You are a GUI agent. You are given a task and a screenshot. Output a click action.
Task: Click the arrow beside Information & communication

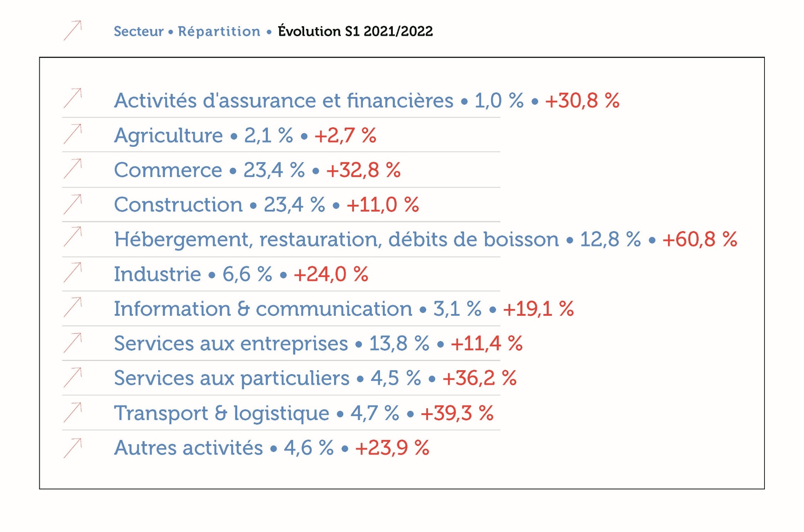point(73,307)
